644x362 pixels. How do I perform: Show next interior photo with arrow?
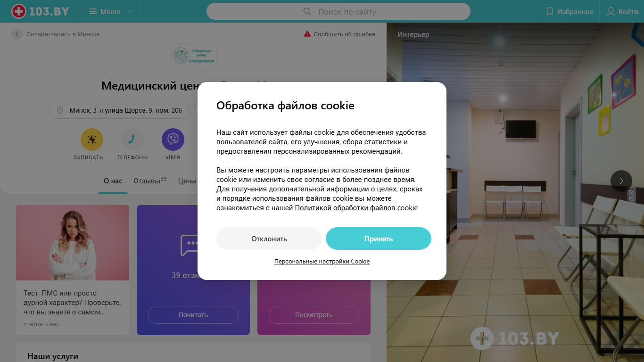pyautogui.click(x=621, y=181)
